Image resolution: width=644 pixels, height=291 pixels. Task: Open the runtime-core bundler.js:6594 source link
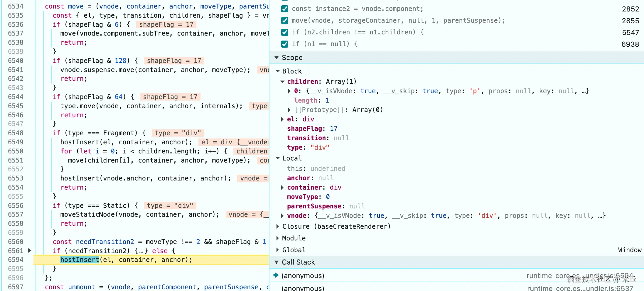pyautogui.click(x=580, y=276)
